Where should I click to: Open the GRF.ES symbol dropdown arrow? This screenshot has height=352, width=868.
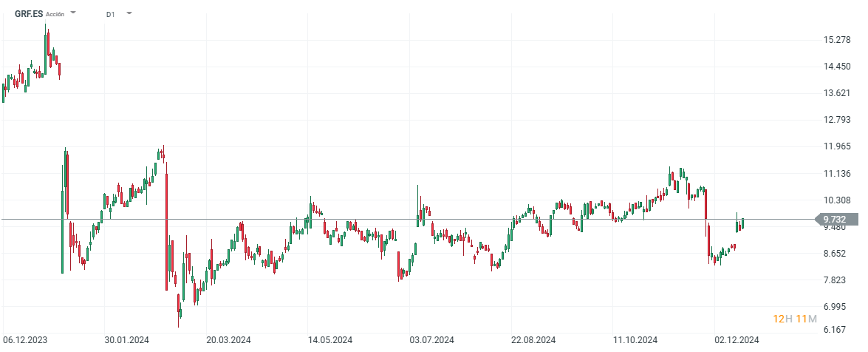[x=73, y=13]
